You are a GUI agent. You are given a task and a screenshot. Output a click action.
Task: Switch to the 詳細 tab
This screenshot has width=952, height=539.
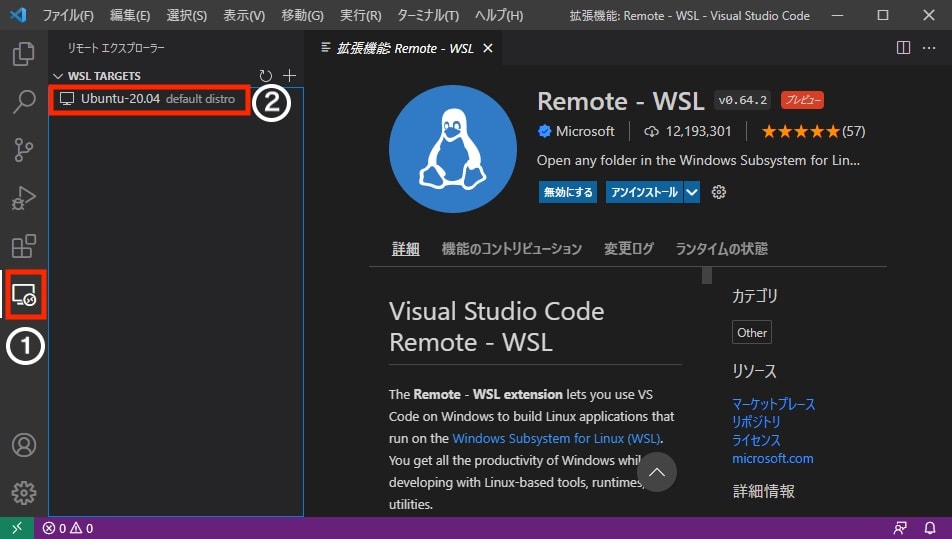[406, 249]
